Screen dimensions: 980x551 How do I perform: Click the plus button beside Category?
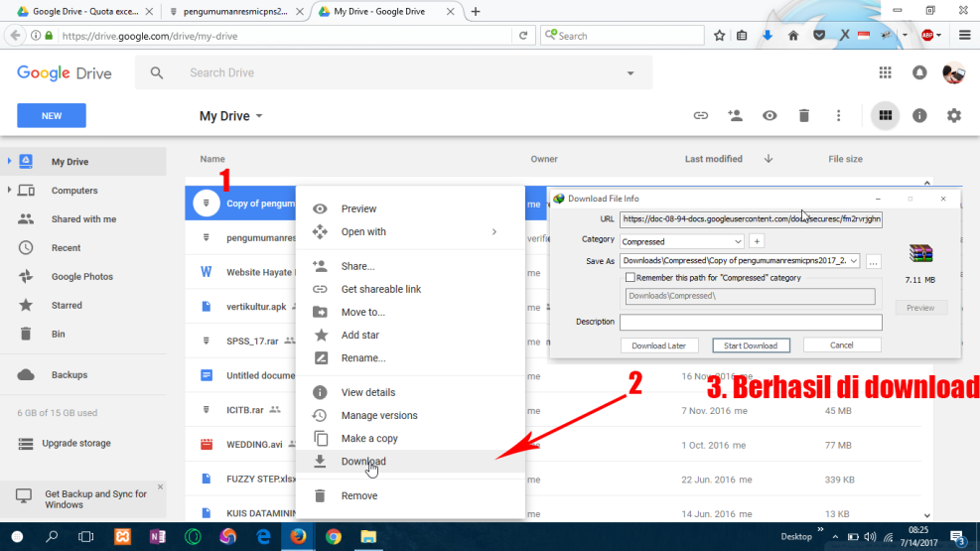click(x=757, y=241)
